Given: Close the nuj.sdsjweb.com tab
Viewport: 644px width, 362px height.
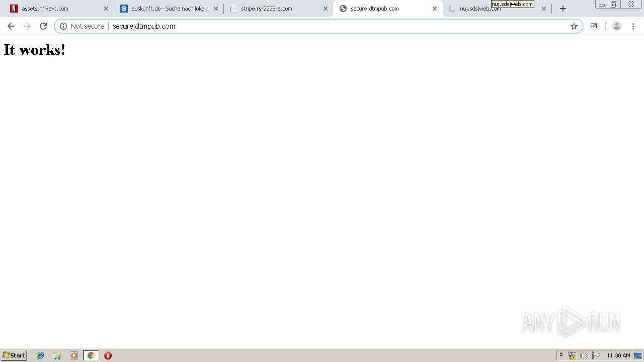Looking at the screenshot, I should (544, 9).
